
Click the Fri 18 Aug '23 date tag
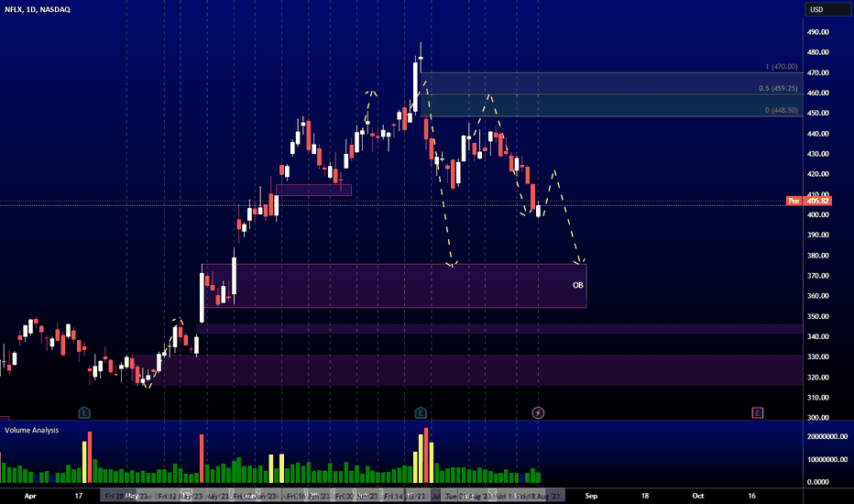coord(538,496)
